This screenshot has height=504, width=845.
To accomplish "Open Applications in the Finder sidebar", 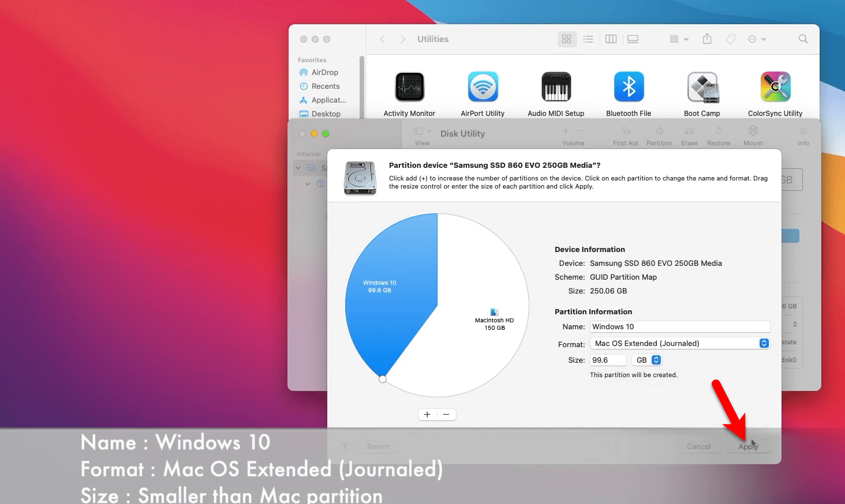I will 327,100.
